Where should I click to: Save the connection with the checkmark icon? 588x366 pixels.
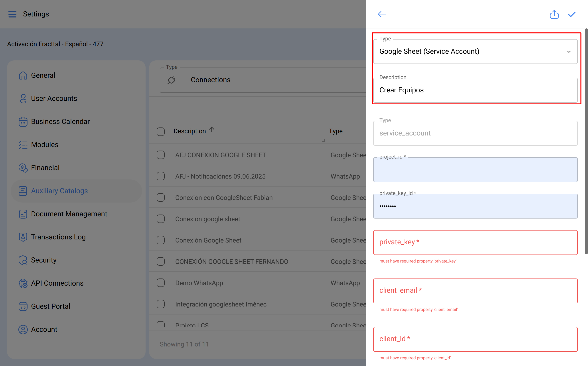point(572,14)
